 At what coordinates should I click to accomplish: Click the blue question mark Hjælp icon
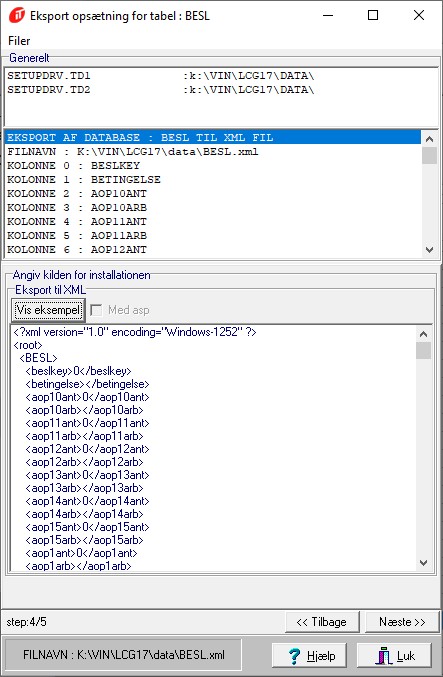294,656
